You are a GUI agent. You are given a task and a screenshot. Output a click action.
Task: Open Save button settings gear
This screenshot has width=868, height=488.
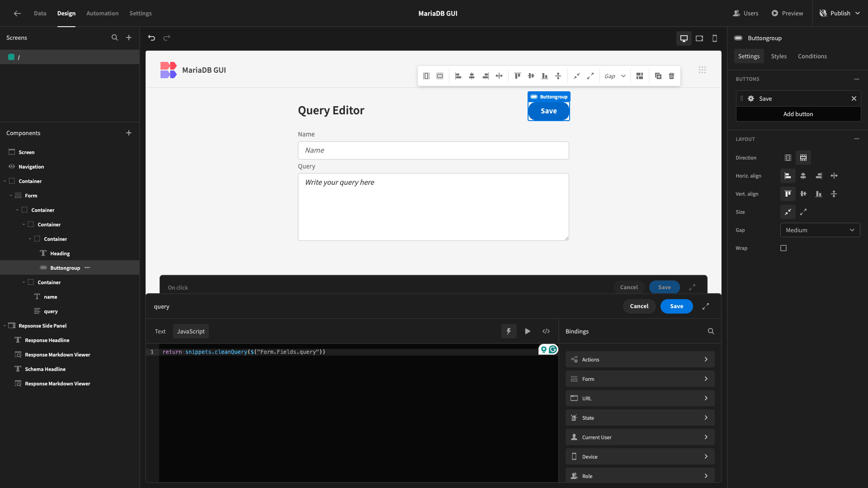click(x=751, y=99)
